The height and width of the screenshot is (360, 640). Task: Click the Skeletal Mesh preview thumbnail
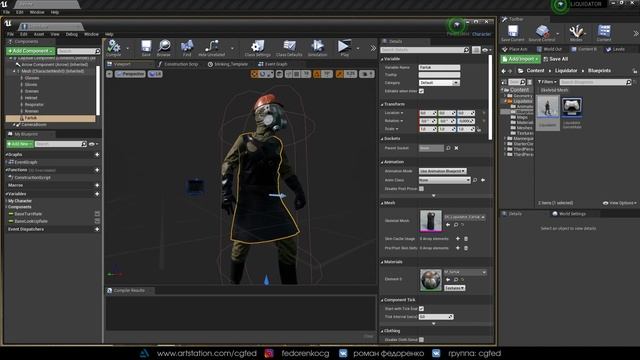pyautogui.click(x=431, y=220)
